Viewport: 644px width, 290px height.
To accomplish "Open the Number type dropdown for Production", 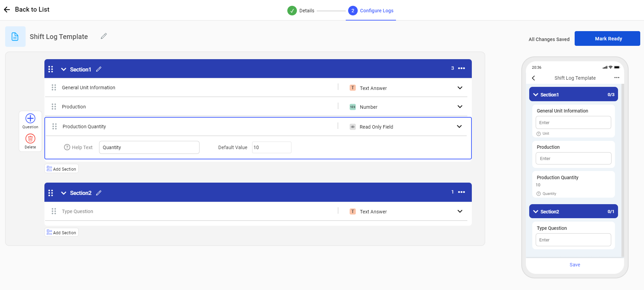I will (x=460, y=107).
